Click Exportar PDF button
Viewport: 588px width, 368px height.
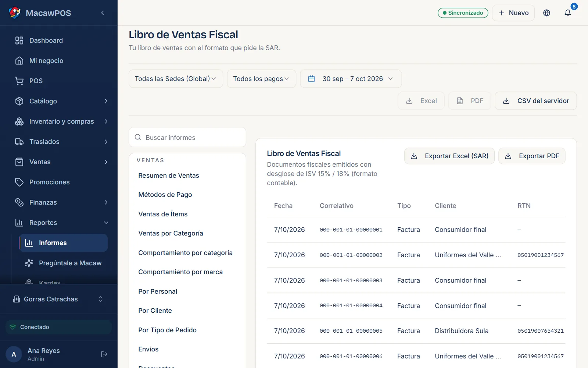click(532, 156)
